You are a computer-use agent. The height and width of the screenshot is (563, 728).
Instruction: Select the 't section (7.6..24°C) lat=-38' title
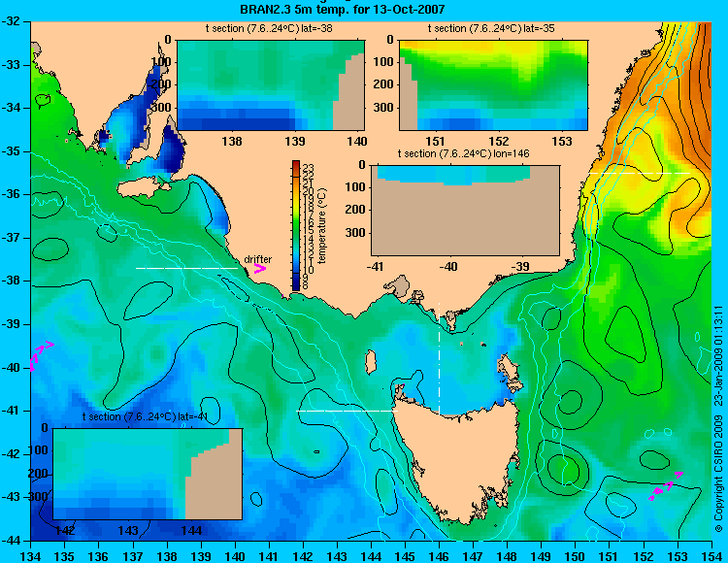(269, 29)
